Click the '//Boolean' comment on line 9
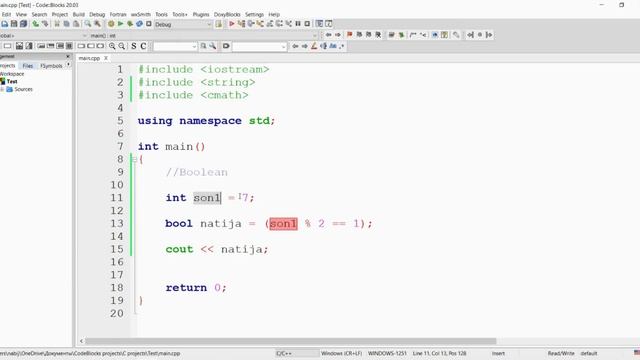640x360 pixels. tap(196, 172)
